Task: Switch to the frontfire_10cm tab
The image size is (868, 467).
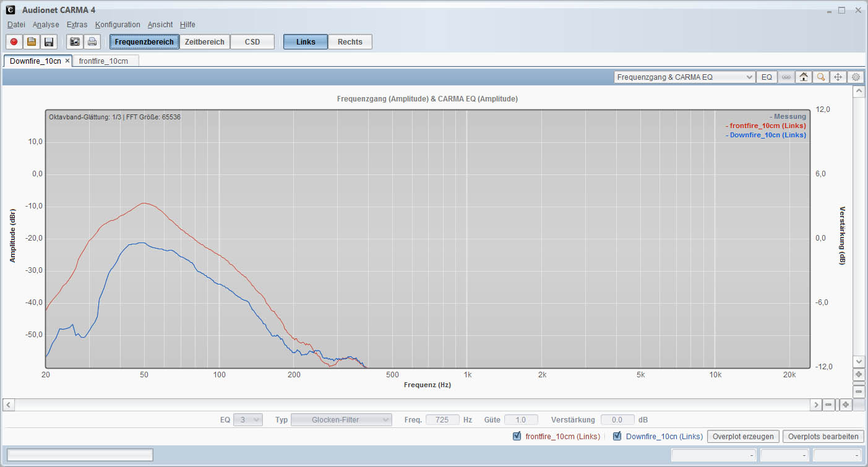Action: (103, 61)
